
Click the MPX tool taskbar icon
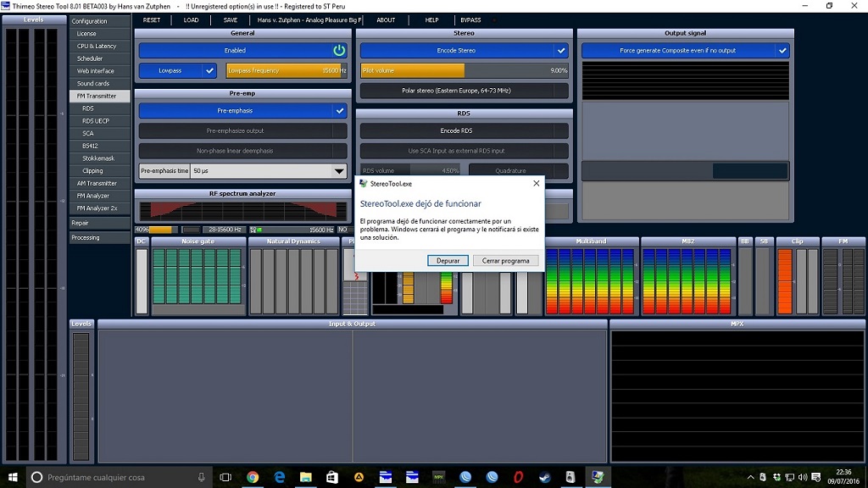coord(438,477)
